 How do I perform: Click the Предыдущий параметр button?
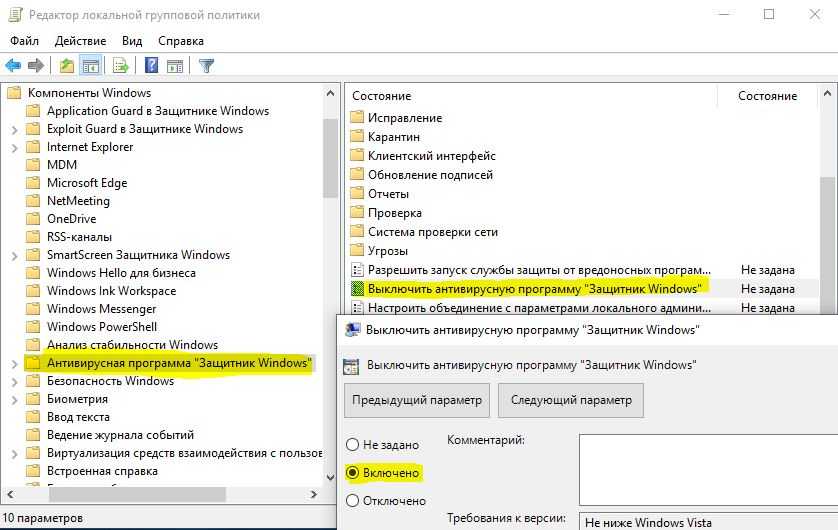pos(417,400)
